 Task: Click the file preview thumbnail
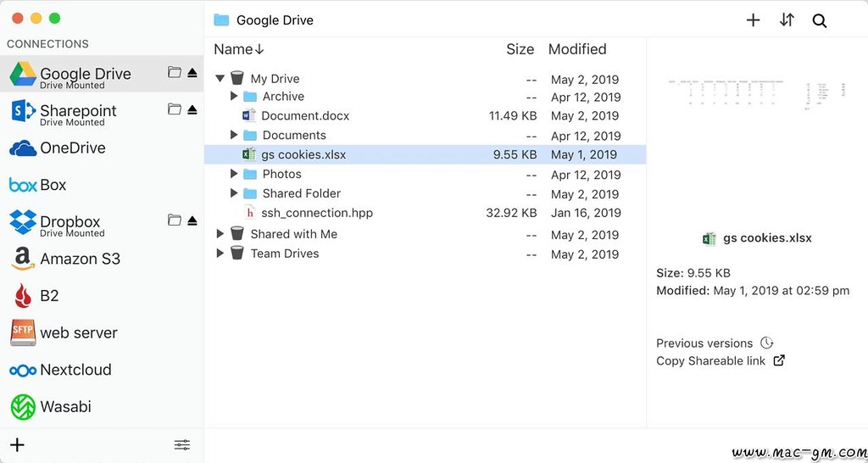(757, 93)
